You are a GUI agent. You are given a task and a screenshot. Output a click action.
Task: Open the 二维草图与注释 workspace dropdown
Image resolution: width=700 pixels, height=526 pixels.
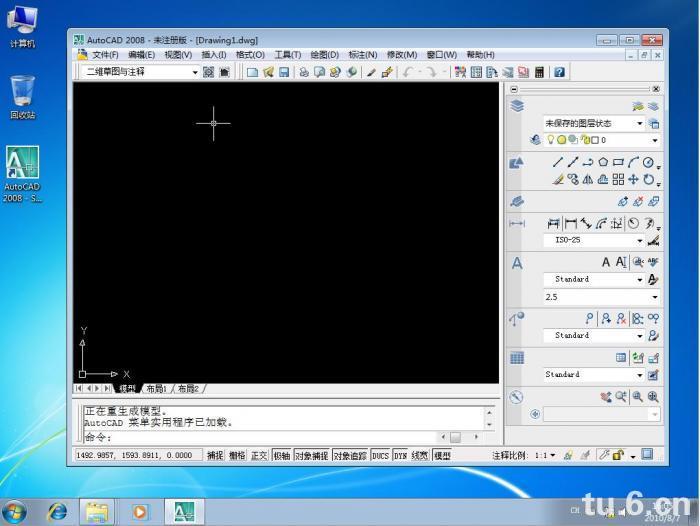(x=195, y=72)
